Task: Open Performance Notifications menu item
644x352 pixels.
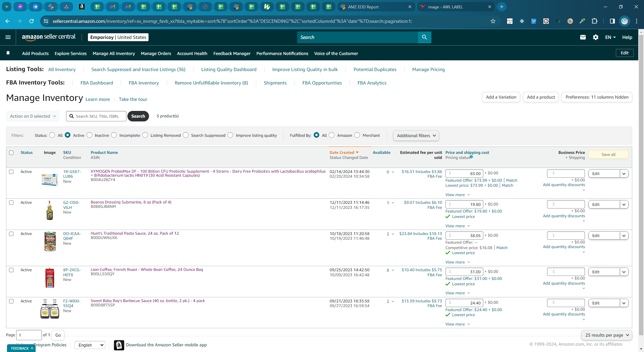Action: [x=282, y=53]
